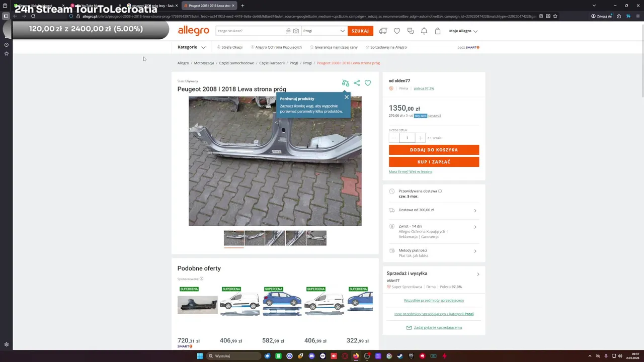Viewport: 644px width, 362px height.
Task: Select the third product thumbnail
Action: (x=275, y=238)
